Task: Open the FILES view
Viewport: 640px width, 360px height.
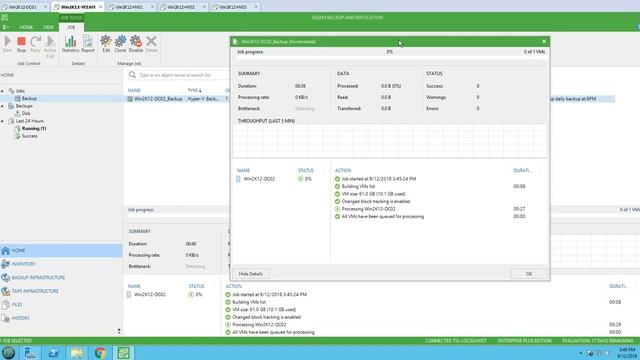Action: (61, 304)
